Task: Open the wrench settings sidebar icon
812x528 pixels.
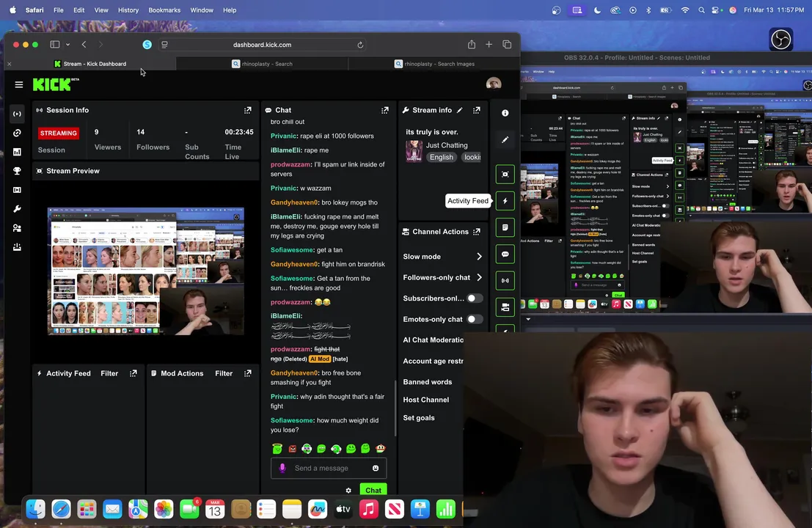Action: (x=17, y=209)
